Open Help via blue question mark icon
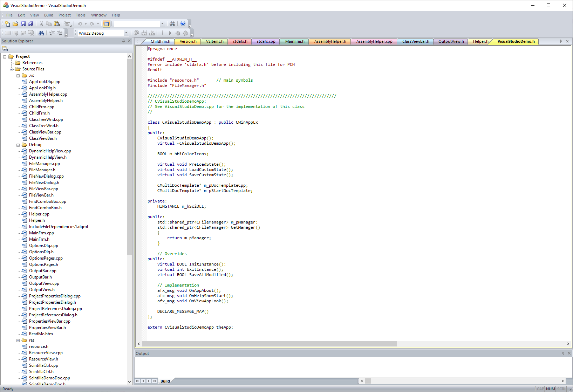This screenshot has width=573, height=392. point(183,24)
